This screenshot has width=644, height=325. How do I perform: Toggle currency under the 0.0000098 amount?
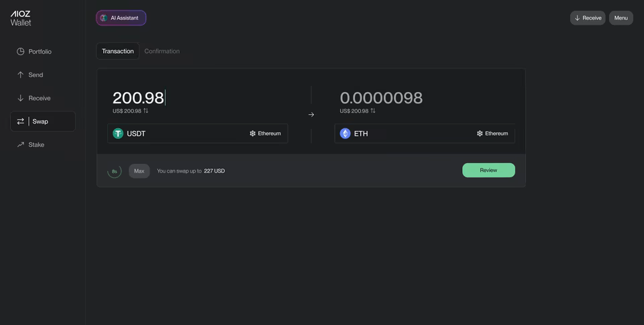[373, 111]
